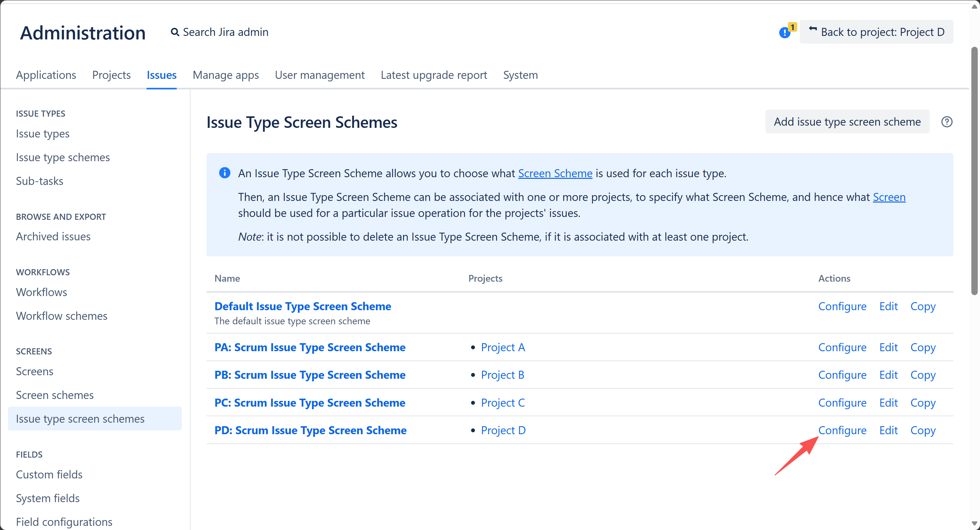Click the search magnifier icon
The width and height of the screenshot is (980, 530).
pyautogui.click(x=175, y=32)
